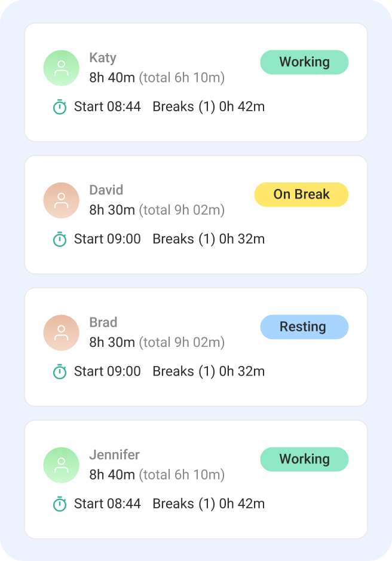The width and height of the screenshot is (392, 561).
Task: Click David's On Break status badge
Action: point(301,194)
